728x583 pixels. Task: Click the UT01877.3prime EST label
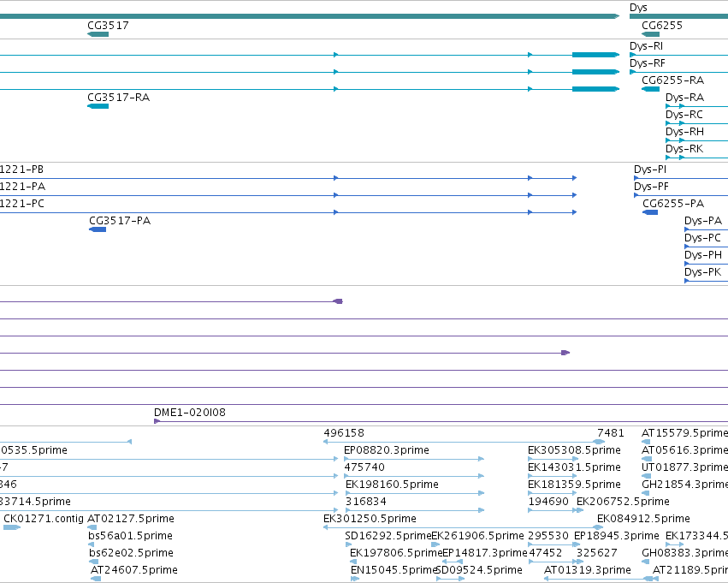click(x=685, y=467)
